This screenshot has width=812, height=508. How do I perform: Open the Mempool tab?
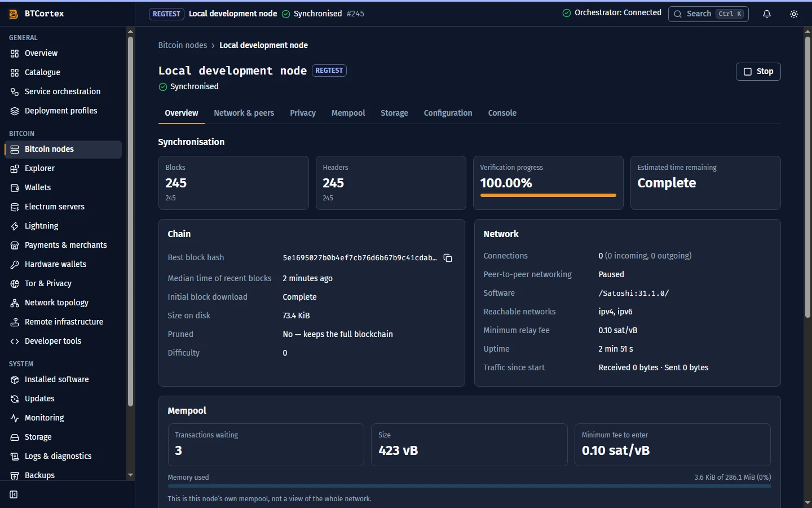pyautogui.click(x=348, y=113)
